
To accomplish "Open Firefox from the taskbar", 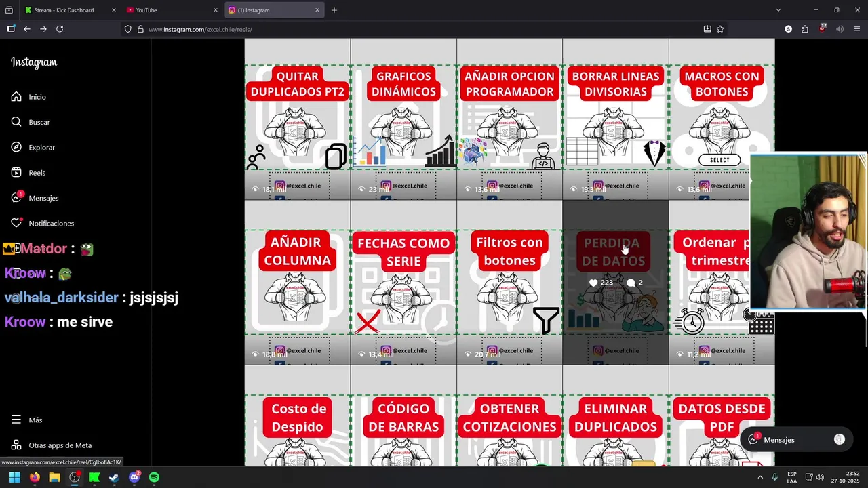I will coord(35,477).
